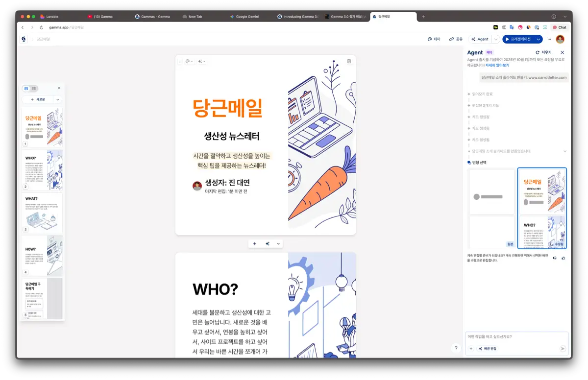Open the card style palette dropdown

pos(189,61)
